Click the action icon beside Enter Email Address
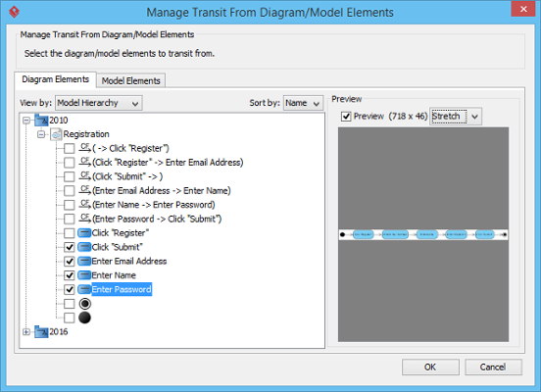The height and width of the screenshot is (392, 541). pyautogui.click(x=84, y=262)
